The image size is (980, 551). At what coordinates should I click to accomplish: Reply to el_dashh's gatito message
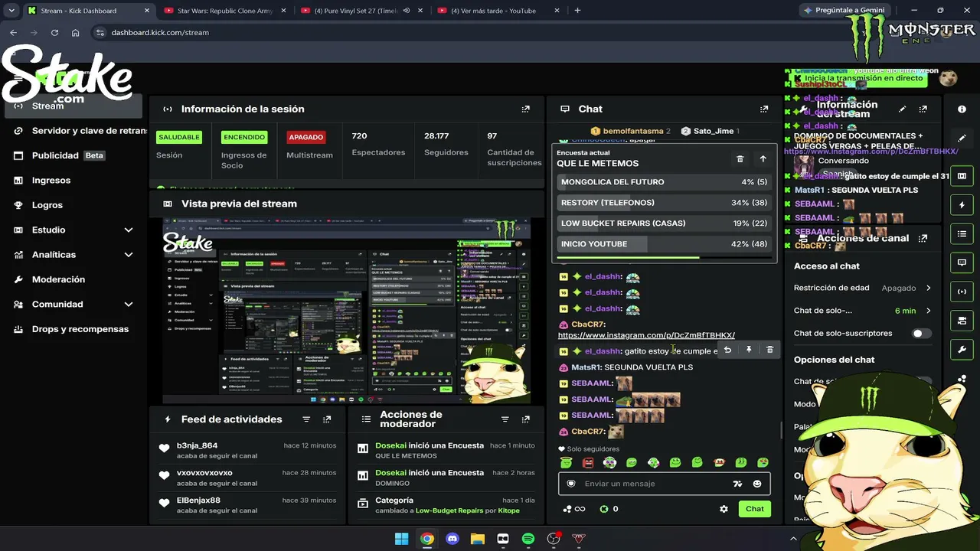(x=727, y=350)
